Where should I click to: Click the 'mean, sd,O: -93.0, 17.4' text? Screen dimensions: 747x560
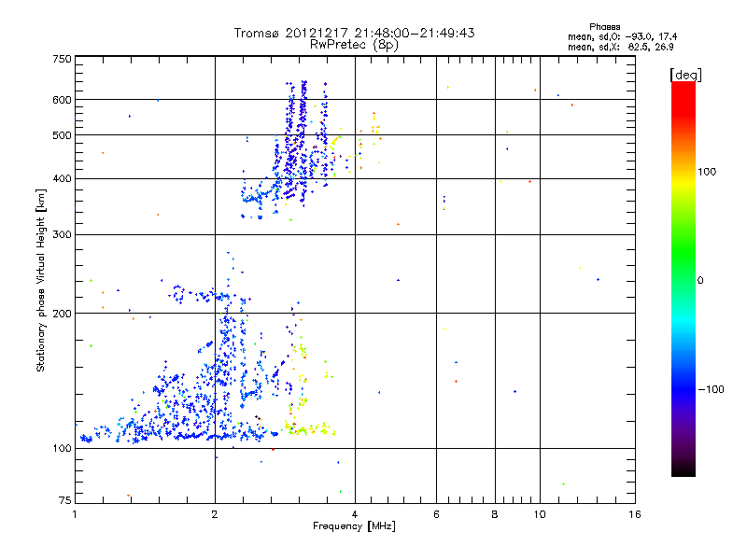click(622, 36)
